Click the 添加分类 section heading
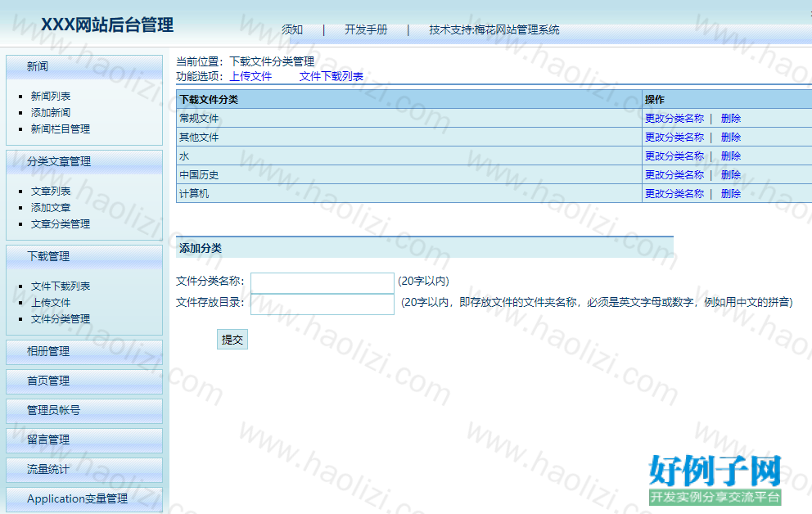This screenshot has width=812, height=514. 201,249
